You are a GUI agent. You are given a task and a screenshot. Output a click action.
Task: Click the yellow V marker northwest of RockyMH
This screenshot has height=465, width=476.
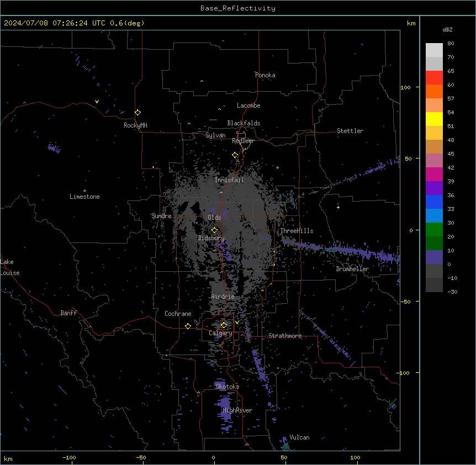click(97, 102)
